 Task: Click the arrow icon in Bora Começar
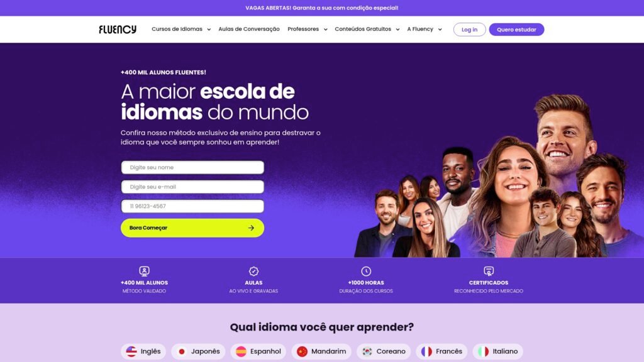(251, 228)
